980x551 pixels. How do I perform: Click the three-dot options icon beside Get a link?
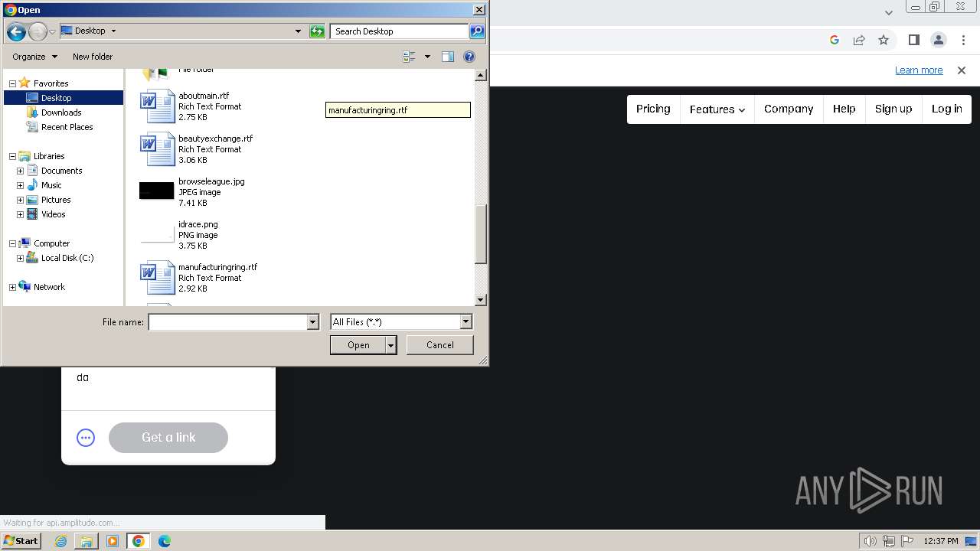(x=86, y=438)
